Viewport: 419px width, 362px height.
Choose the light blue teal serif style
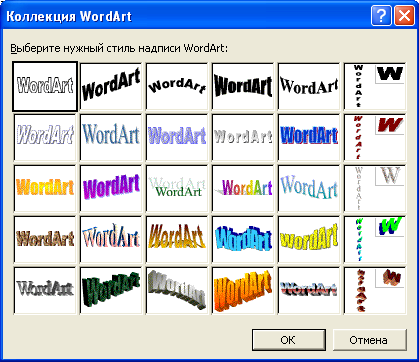tap(309, 188)
